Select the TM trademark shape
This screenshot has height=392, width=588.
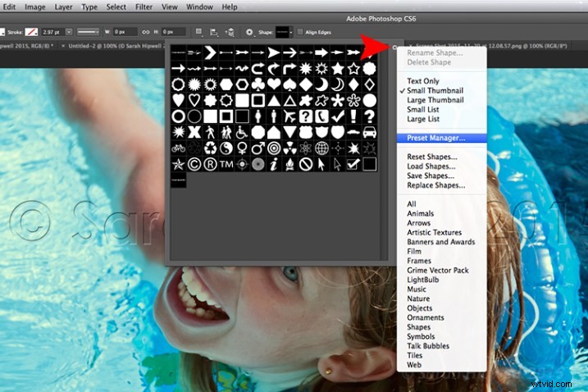[226, 164]
